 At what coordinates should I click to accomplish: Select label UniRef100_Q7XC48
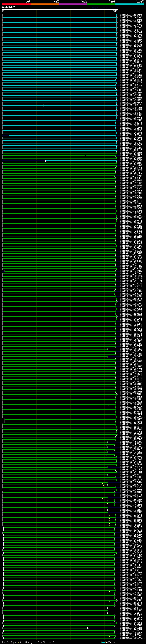click(131, 515)
